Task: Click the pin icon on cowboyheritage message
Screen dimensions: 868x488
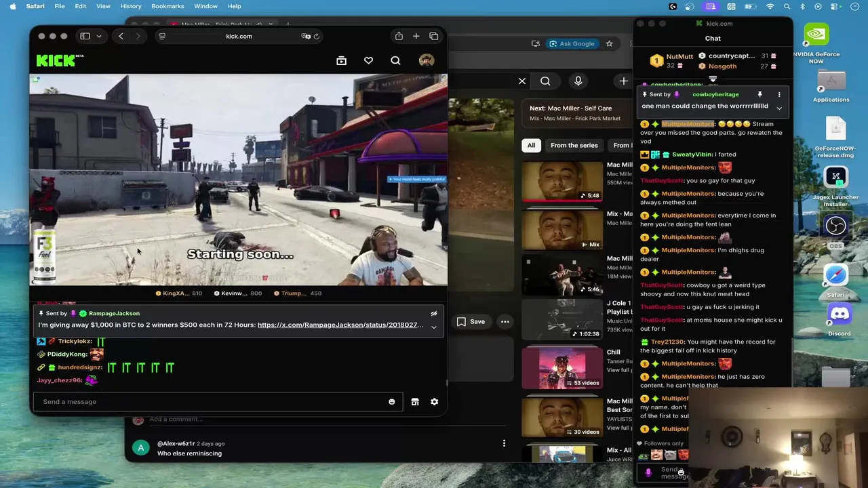Action: point(759,95)
